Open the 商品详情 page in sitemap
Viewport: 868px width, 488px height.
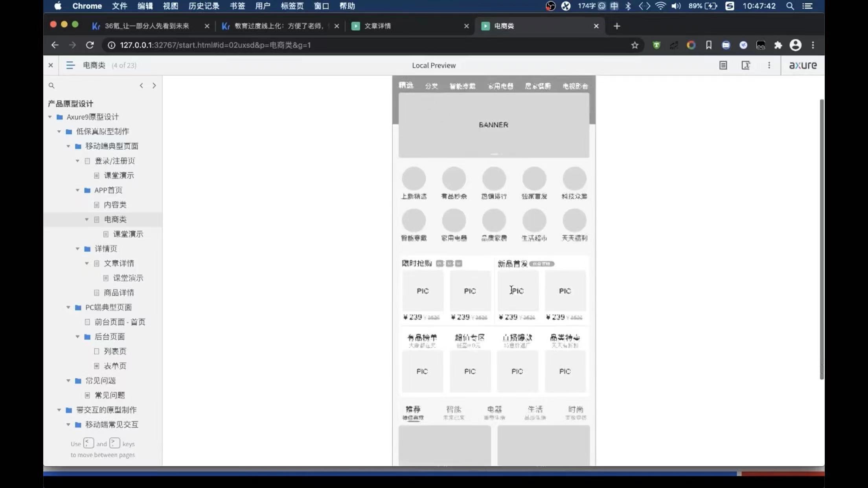click(x=118, y=293)
